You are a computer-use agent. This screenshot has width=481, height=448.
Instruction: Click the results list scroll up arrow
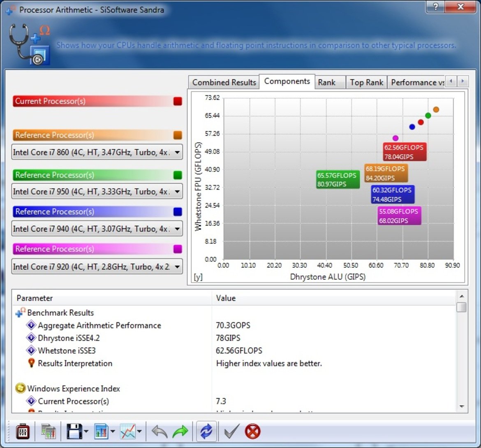click(461, 296)
